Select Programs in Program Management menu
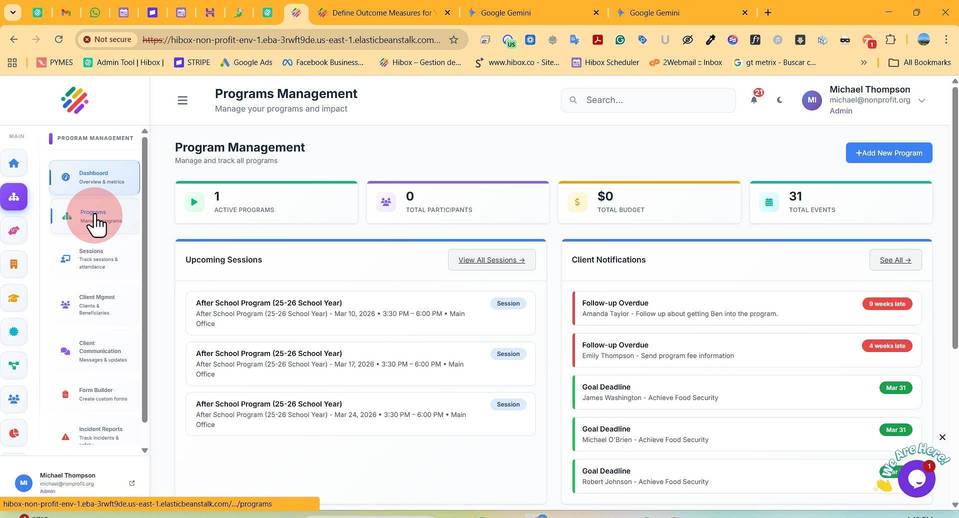Screen dimensions: 959x518 point(94,216)
